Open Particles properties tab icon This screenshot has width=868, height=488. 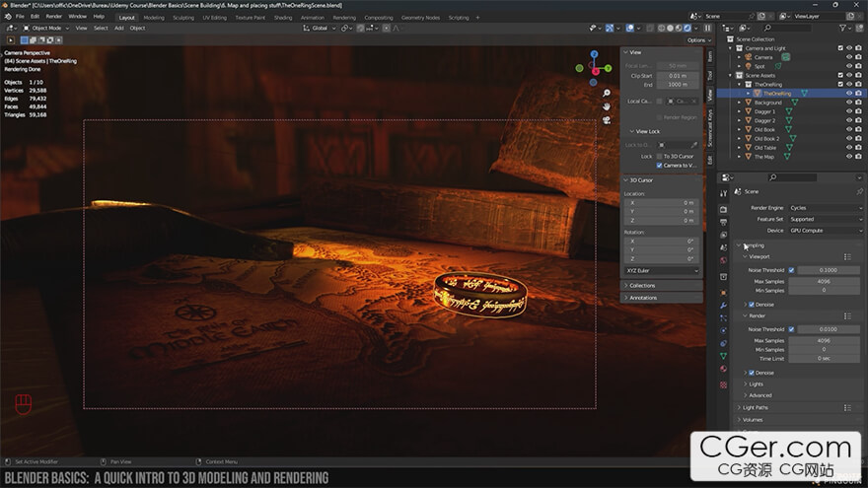pos(724,318)
